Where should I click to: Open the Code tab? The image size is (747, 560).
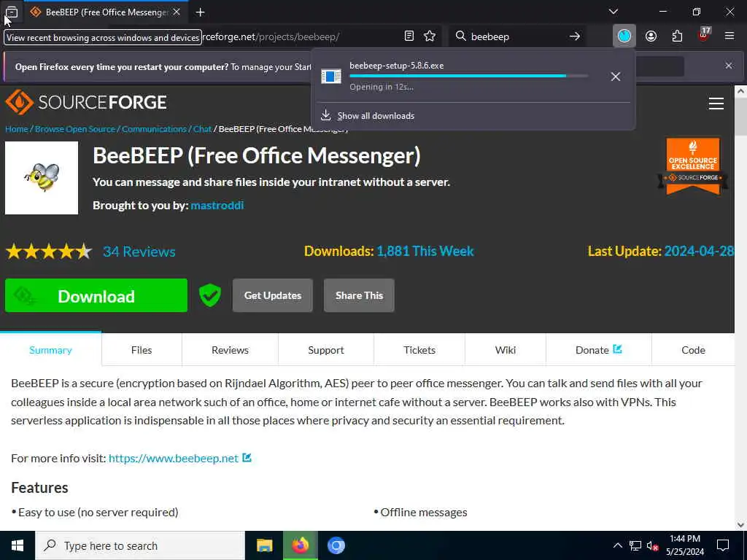pos(693,350)
